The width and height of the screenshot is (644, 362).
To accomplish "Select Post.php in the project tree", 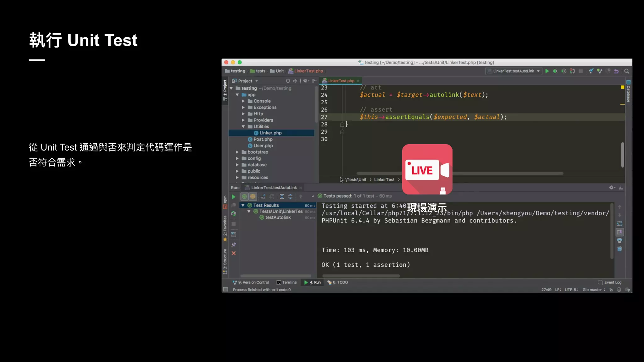I will point(263,140).
